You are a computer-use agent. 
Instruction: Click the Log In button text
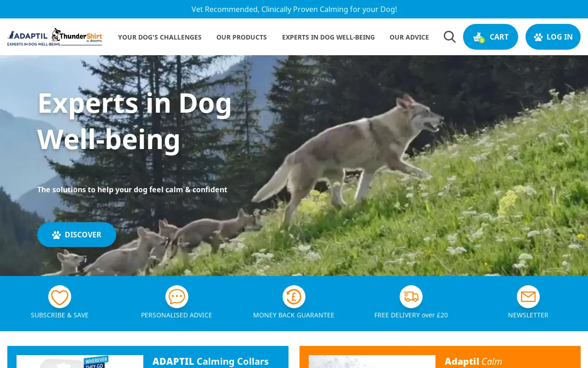(560, 37)
